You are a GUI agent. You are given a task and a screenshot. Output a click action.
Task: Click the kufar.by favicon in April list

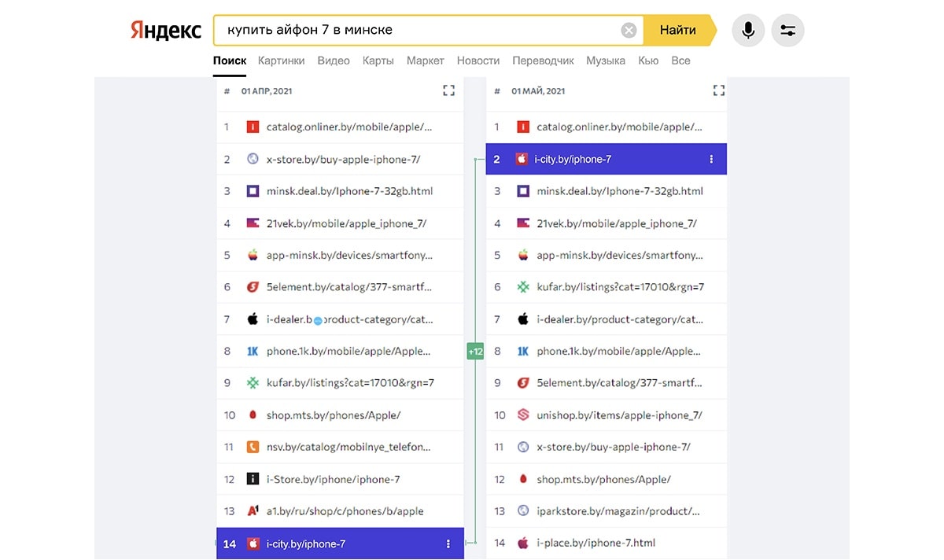[253, 383]
